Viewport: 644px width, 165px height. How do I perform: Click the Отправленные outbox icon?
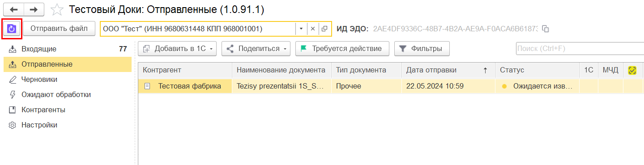pos(13,64)
